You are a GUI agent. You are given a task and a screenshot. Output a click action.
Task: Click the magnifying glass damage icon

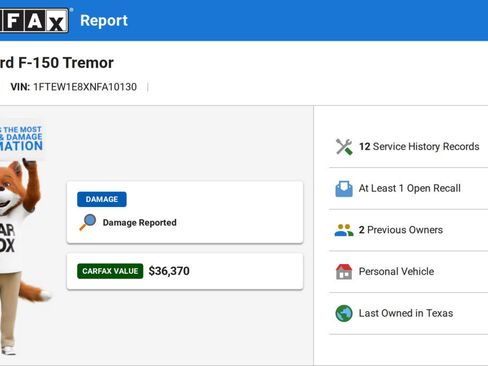pos(88,222)
